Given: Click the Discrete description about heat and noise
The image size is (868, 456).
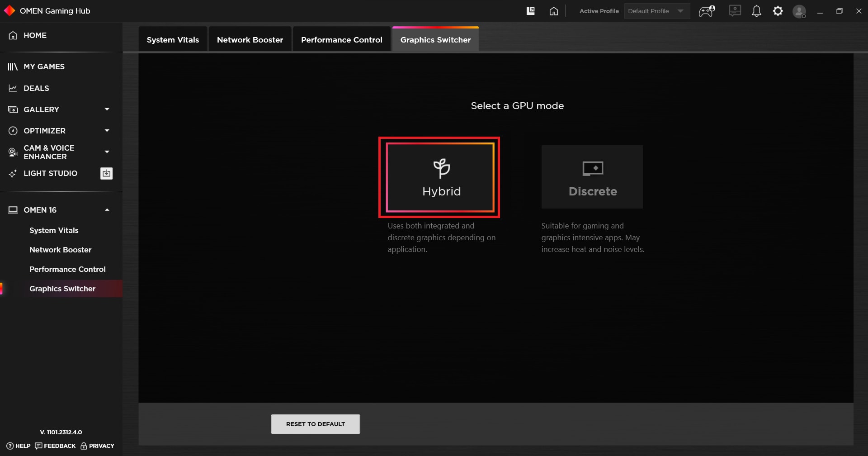Looking at the screenshot, I should pyautogui.click(x=593, y=237).
